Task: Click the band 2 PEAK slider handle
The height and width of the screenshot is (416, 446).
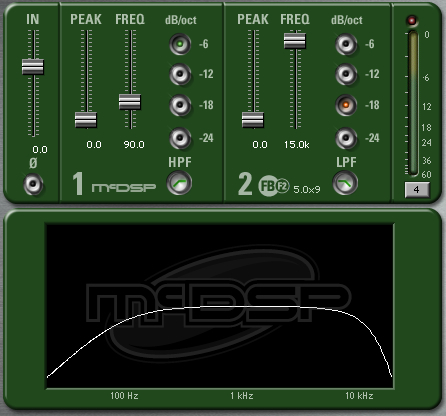Action: (253, 120)
